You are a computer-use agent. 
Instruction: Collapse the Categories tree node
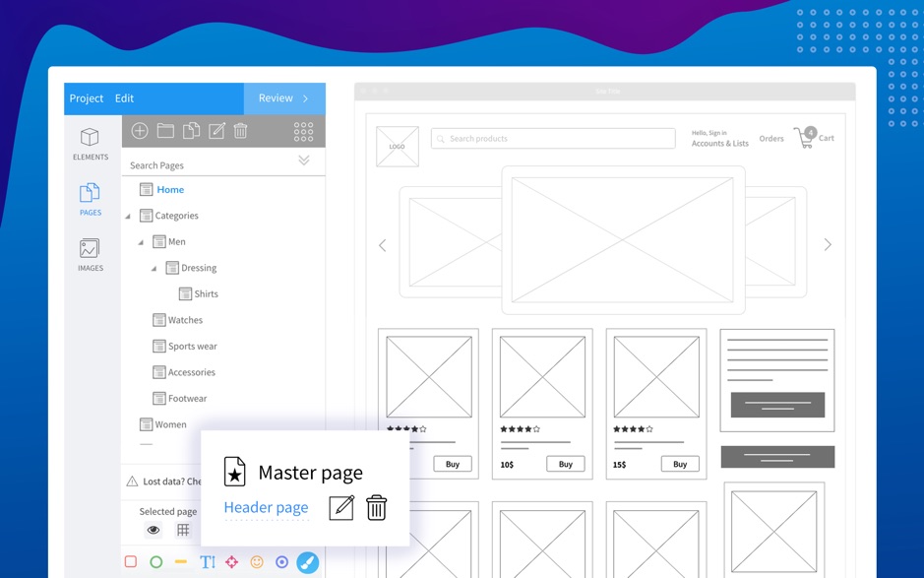coord(128,217)
